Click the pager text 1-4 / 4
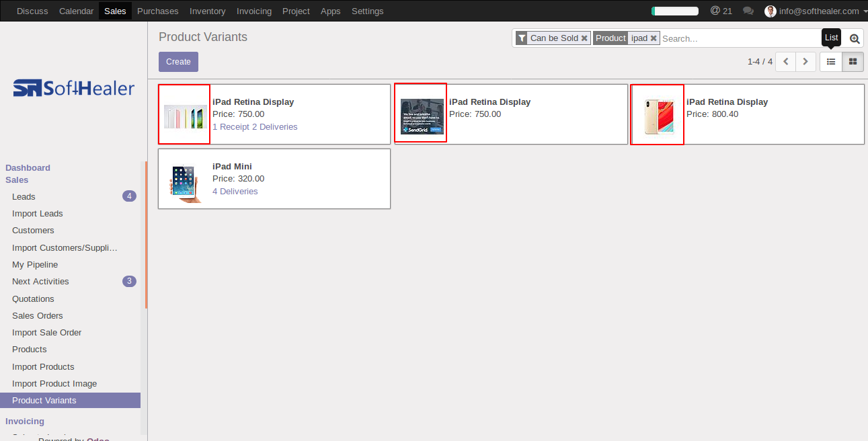 760,62
